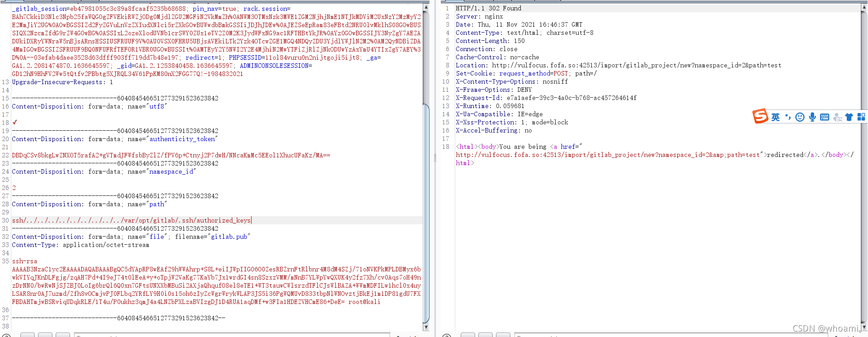Activate the microphone voice input icon
868x337 pixels.
tap(812, 117)
